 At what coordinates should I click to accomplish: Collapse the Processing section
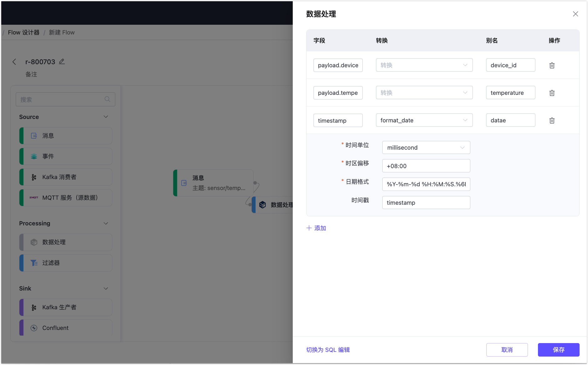pos(105,223)
